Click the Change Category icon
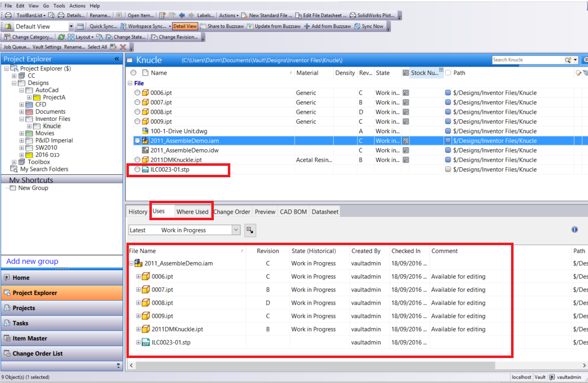Image resolution: width=588 pixels, height=383 pixels. click(7, 37)
